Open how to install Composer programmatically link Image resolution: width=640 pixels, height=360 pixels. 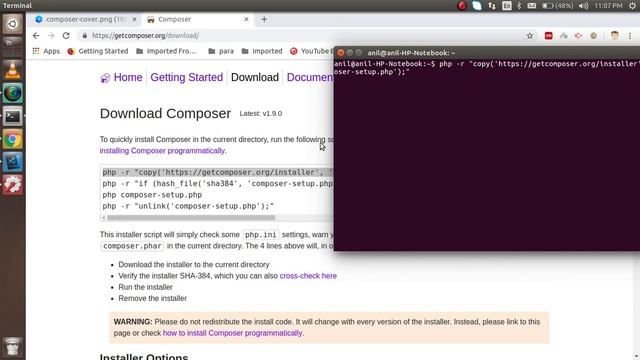232,333
